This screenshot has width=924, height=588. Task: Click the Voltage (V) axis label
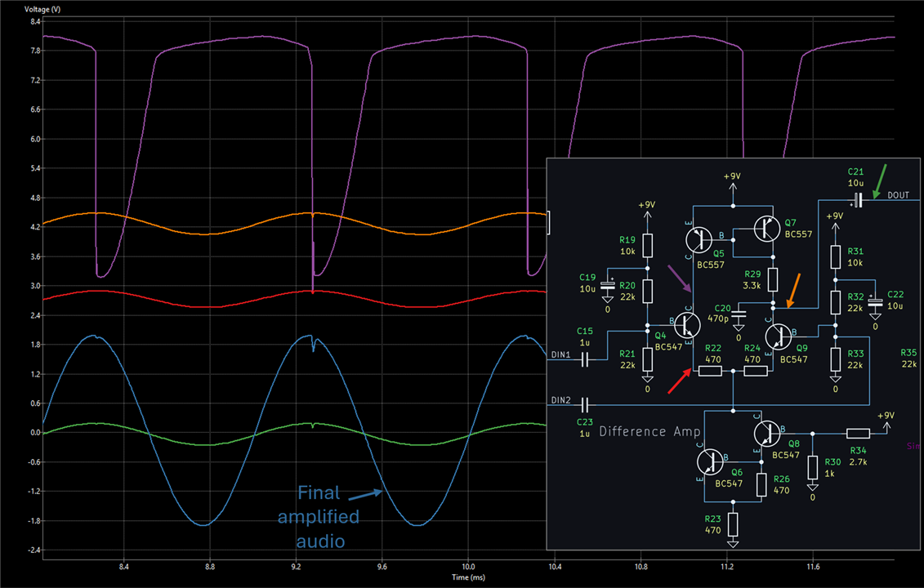[42, 10]
